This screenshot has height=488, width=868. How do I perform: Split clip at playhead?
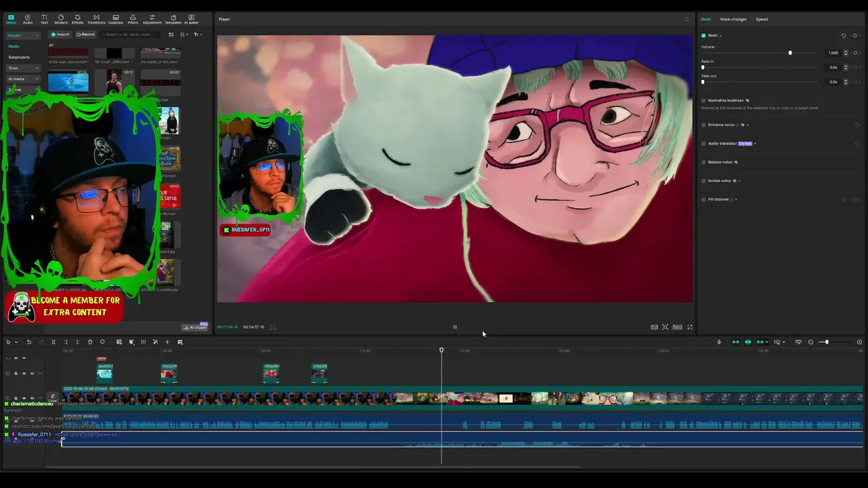53,342
